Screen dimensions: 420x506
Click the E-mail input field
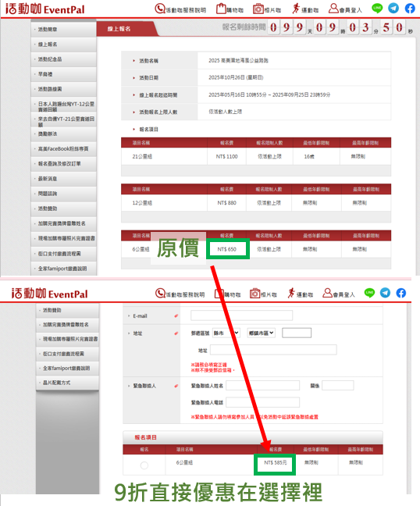(x=241, y=315)
